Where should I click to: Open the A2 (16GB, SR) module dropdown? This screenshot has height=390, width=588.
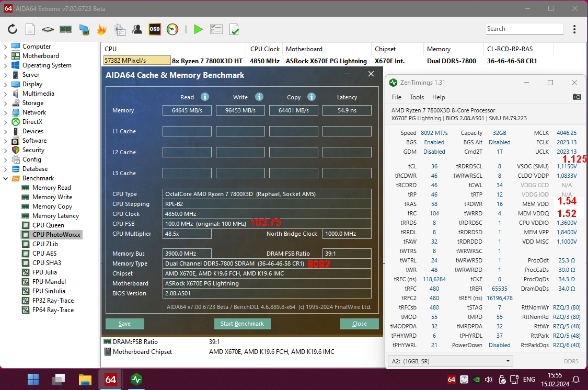click(450, 361)
